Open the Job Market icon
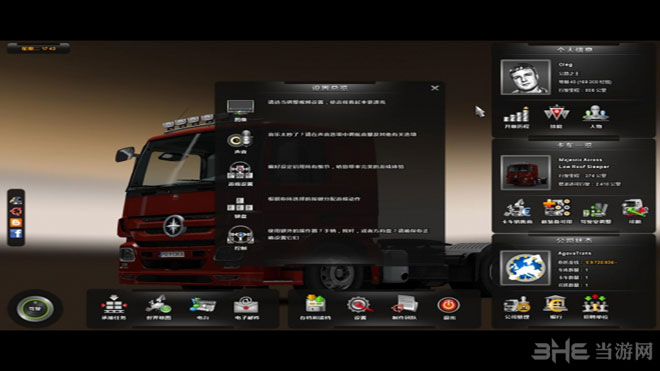The height and width of the screenshot is (371, 660). pyautogui.click(x=114, y=304)
